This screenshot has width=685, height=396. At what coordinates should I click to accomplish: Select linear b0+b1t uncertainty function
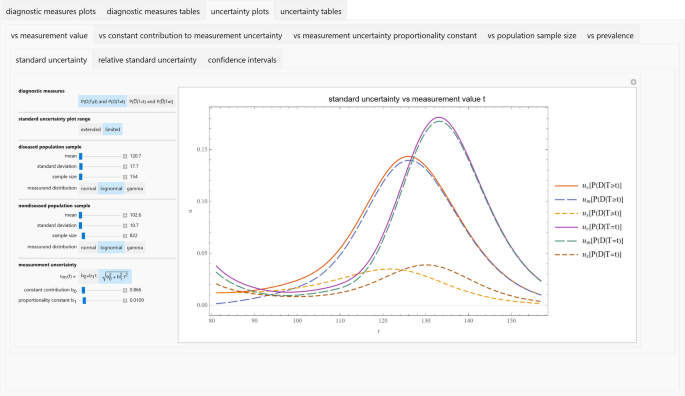click(89, 276)
